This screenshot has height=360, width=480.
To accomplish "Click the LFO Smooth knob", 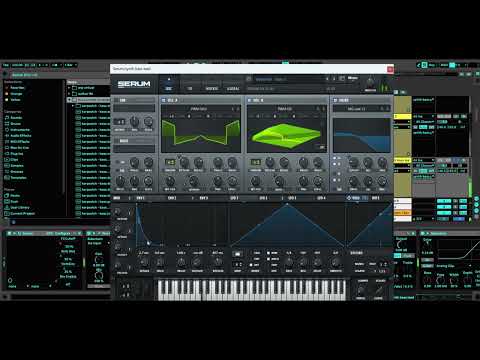I will [335, 262].
